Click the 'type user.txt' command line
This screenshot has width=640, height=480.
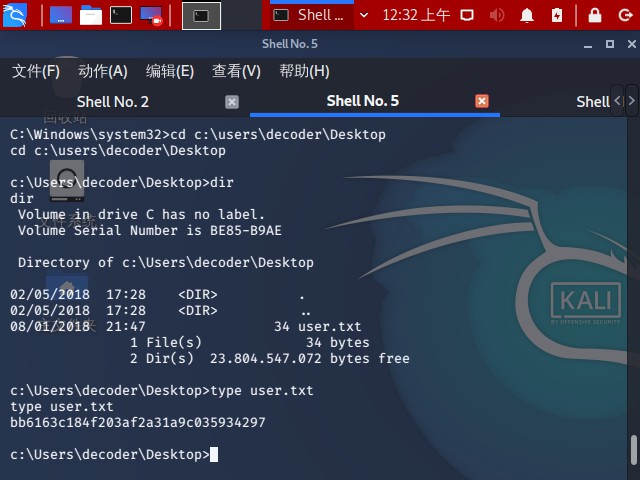tap(162, 391)
